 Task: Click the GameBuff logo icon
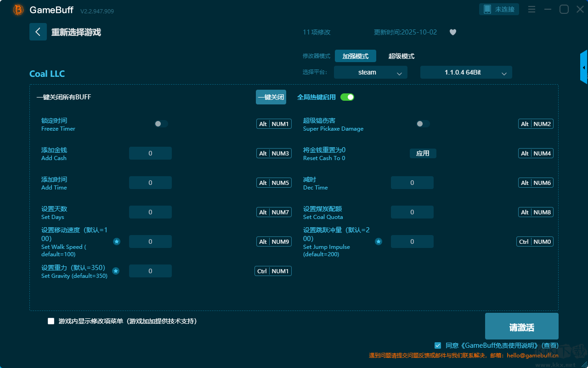(18, 10)
